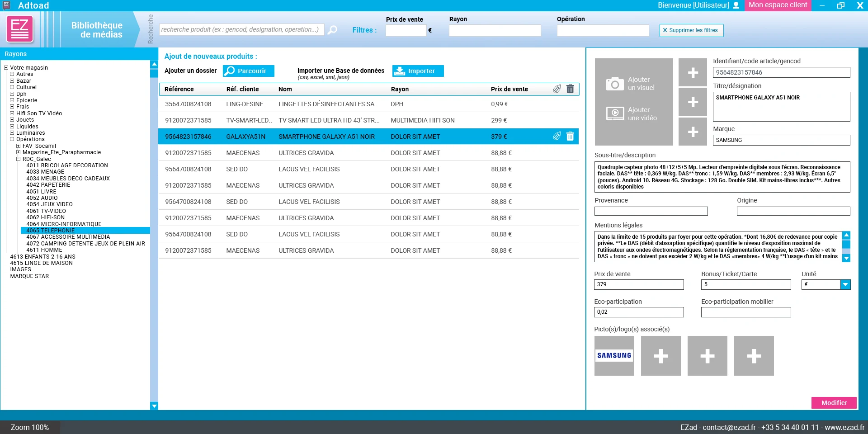This screenshot has height=434, width=868.
Task: Click the bottom plus tile beside visuals
Action: [693, 132]
